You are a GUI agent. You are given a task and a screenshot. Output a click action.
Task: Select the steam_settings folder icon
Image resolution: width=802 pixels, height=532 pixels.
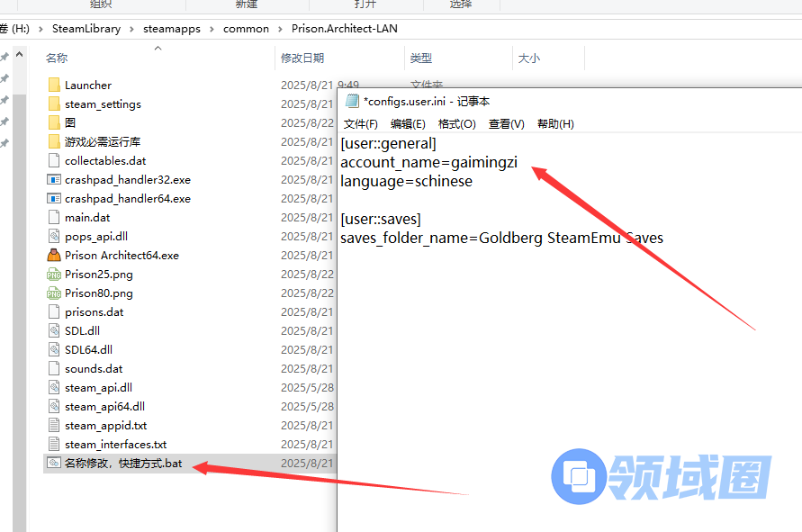(x=53, y=104)
